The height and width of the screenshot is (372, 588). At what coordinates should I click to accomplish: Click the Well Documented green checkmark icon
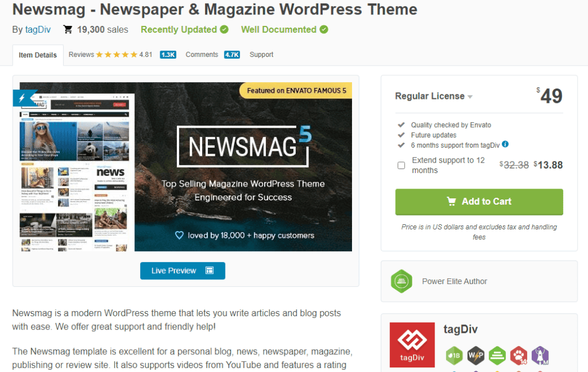[x=324, y=29]
